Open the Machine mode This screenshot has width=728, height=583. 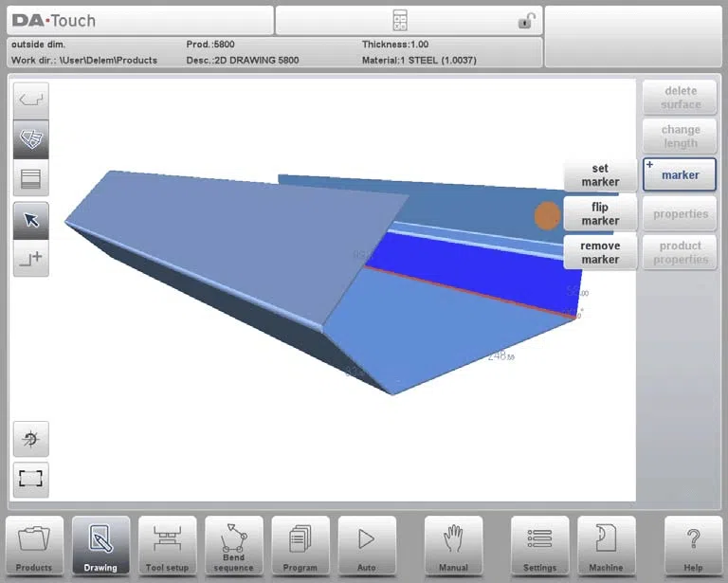[x=607, y=546]
